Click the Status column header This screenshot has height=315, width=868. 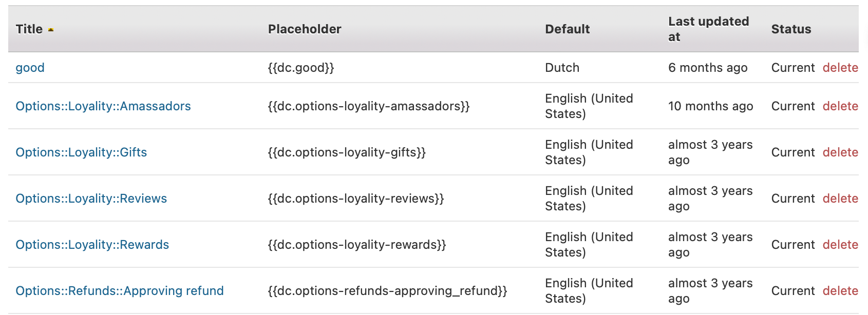791,29
